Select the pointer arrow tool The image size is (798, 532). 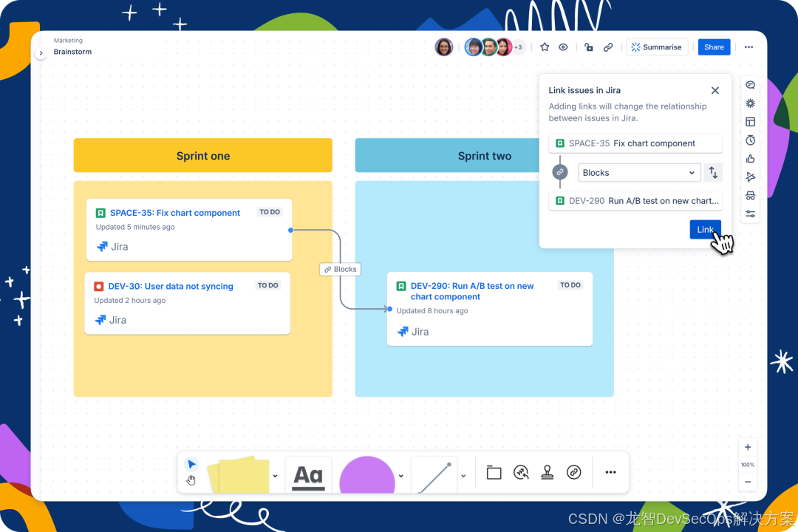tap(191, 464)
